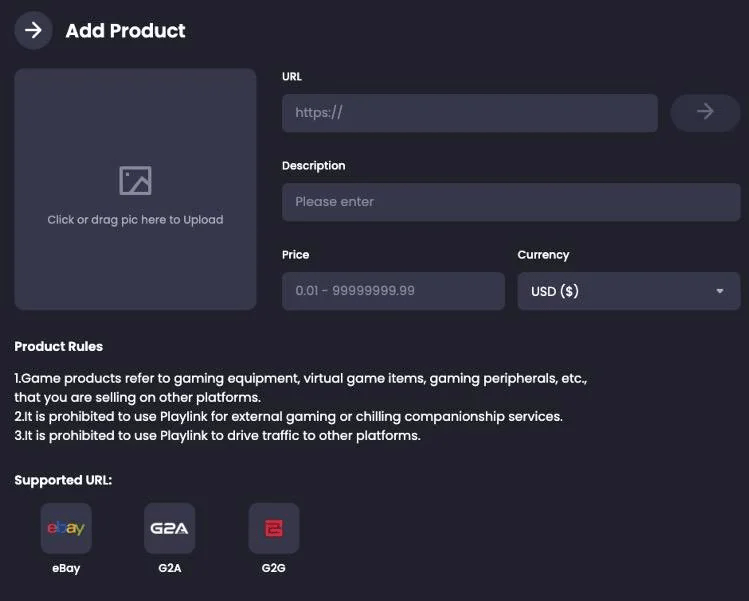The width and height of the screenshot is (749, 601).
Task: Select the red G2G logo icon
Action: click(273, 528)
